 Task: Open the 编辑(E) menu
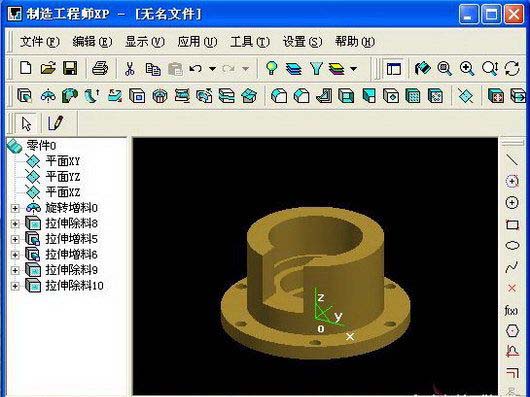tap(92, 42)
